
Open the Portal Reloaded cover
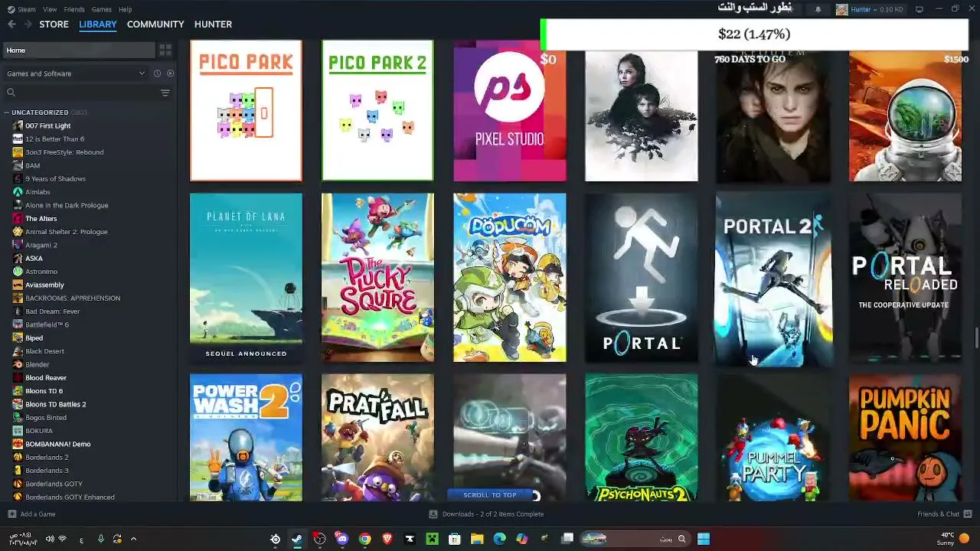905,277
